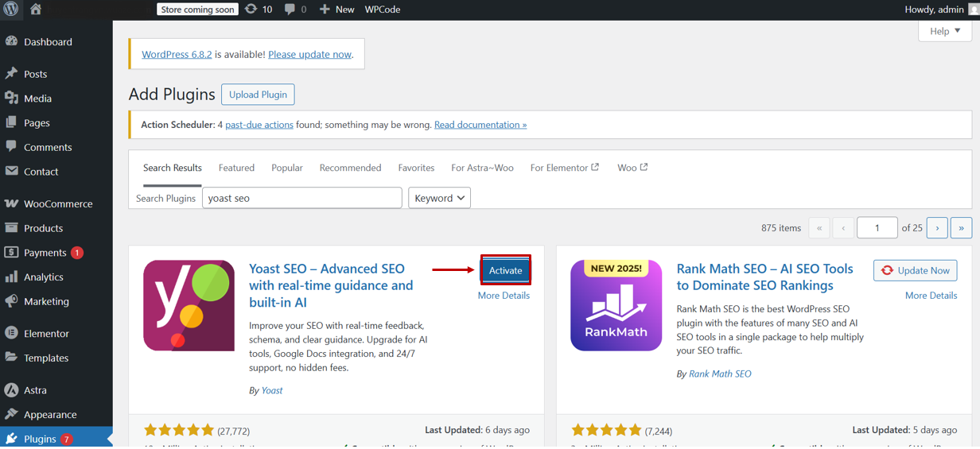This screenshot has height=449, width=980.
Task: Open updates icon showing 10
Action: tap(251, 9)
